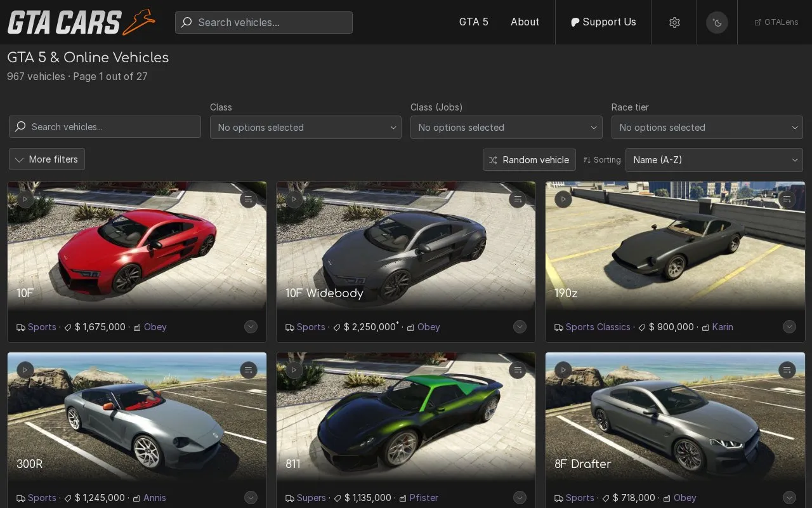Open the Sorting Name (A-Z) dropdown
The image size is (812, 508).
coord(714,160)
